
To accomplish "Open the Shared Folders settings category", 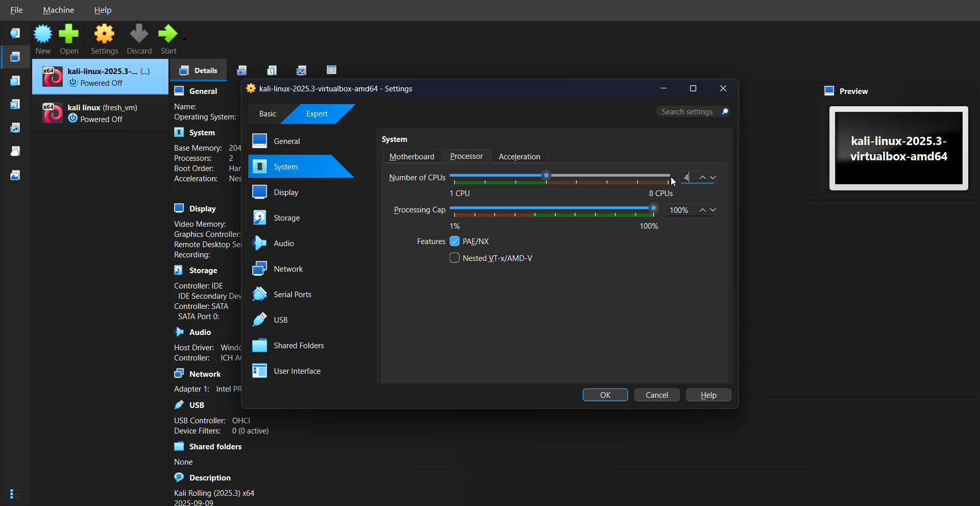I will [x=298, y=346].
